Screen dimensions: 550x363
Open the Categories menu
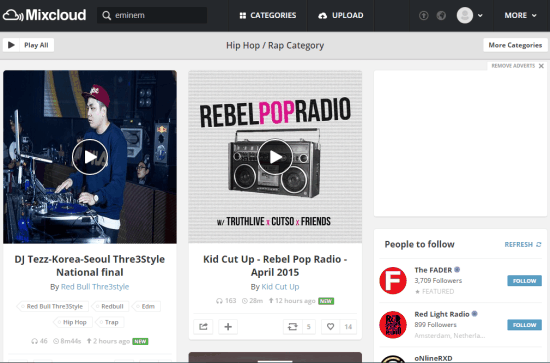[268, 15]
